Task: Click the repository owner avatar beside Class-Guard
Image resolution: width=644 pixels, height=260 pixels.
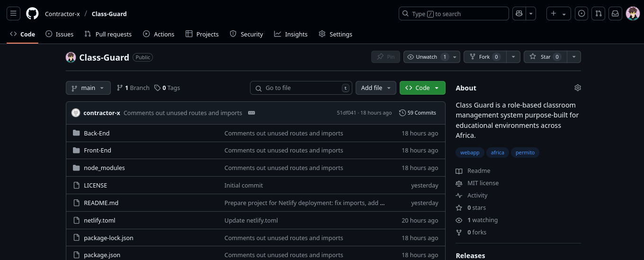Action: [x=71, y=57]
